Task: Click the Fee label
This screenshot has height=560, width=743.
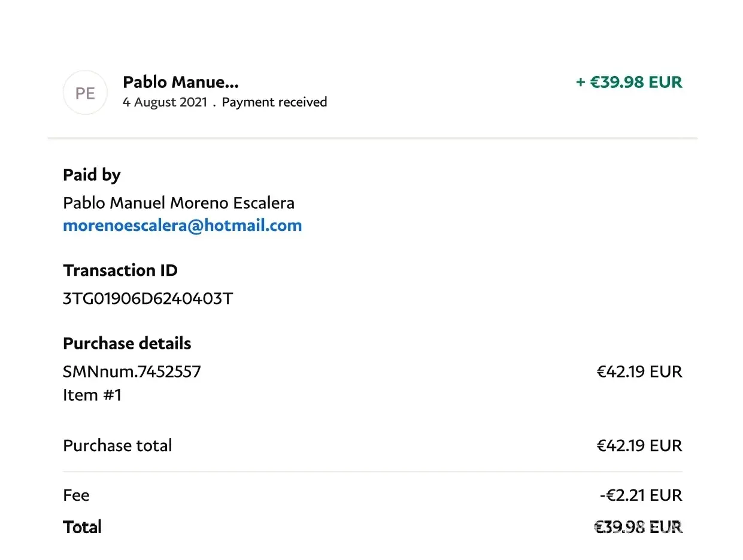Action: 76,495
